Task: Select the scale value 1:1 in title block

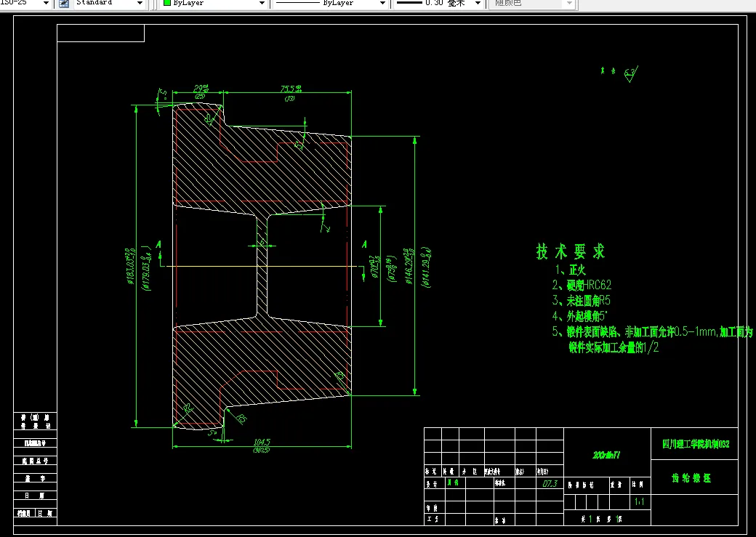Action: [639, 502]
